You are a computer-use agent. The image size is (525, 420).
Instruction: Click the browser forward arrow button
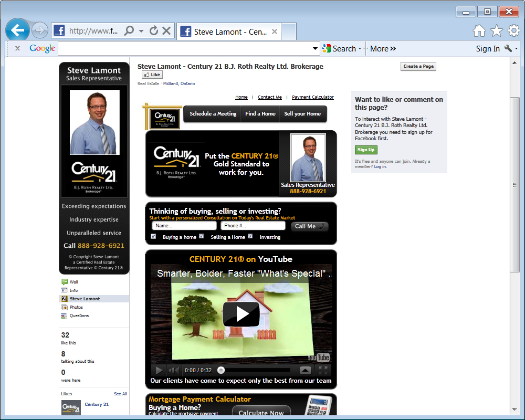coord(39,31)
